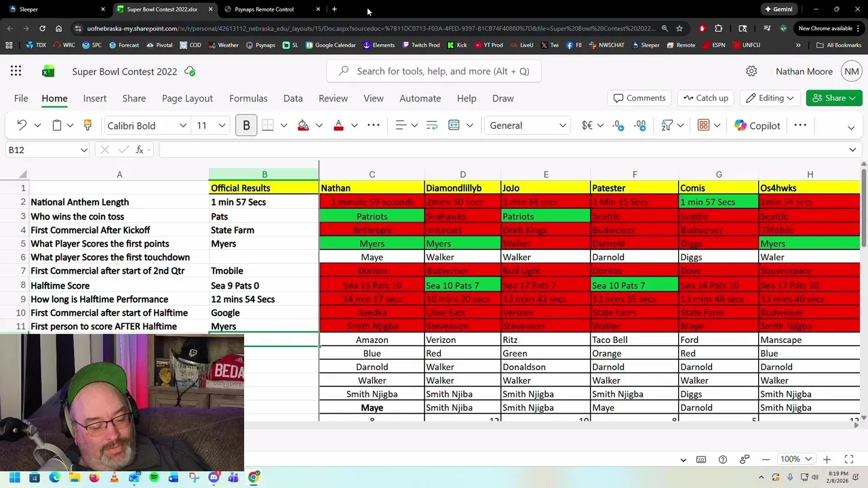Click the Decrease Decimal icon
This screenshot has height=488, width=868.
tap(640, 125)
